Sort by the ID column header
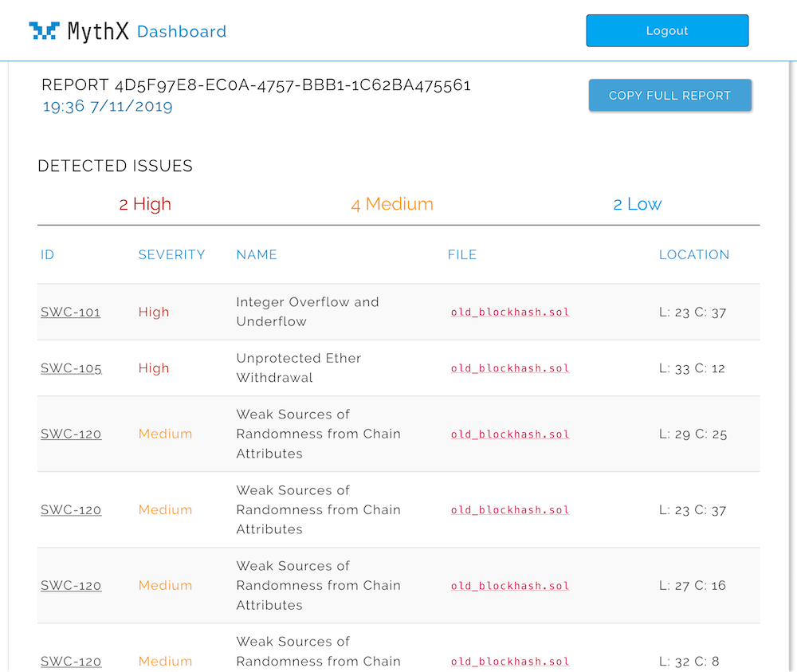This screenshot has height=672, width=797. [x=47, y=254]
